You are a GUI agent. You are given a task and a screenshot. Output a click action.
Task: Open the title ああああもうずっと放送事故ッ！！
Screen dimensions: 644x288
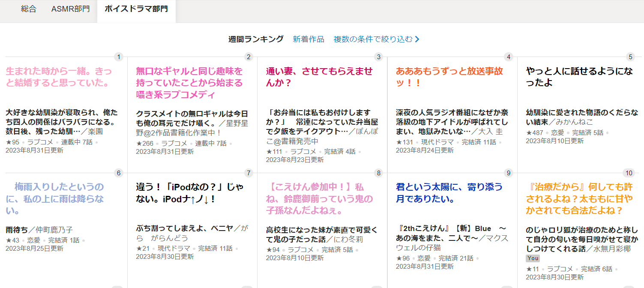(449, 77)
